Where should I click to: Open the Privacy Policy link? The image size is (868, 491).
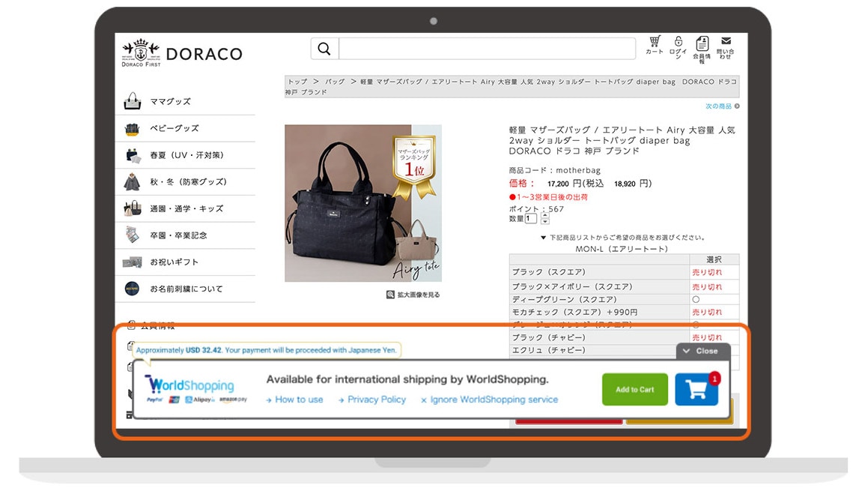click(372, 400)
